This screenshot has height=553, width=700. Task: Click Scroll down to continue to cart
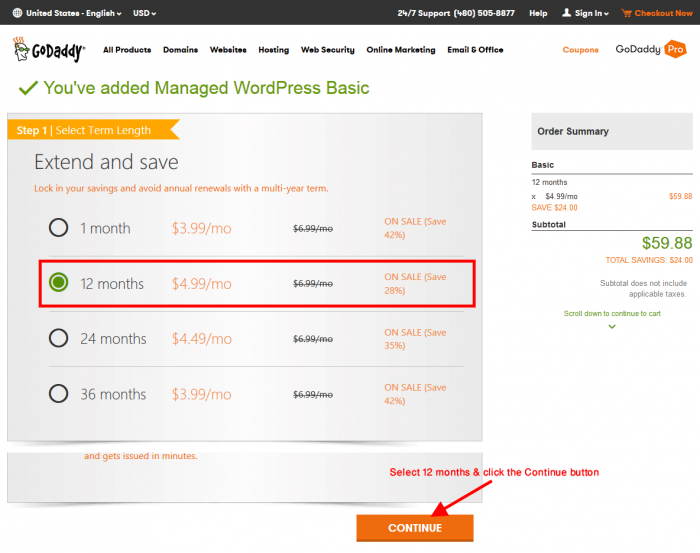(x=612, y=313)
